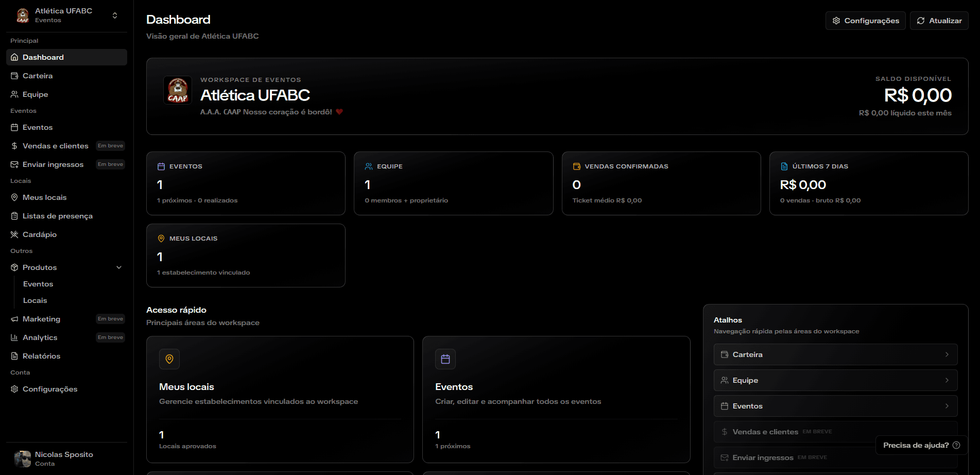
Task: Click the Em breve badge beside Analytics
Action: point(110,337)
